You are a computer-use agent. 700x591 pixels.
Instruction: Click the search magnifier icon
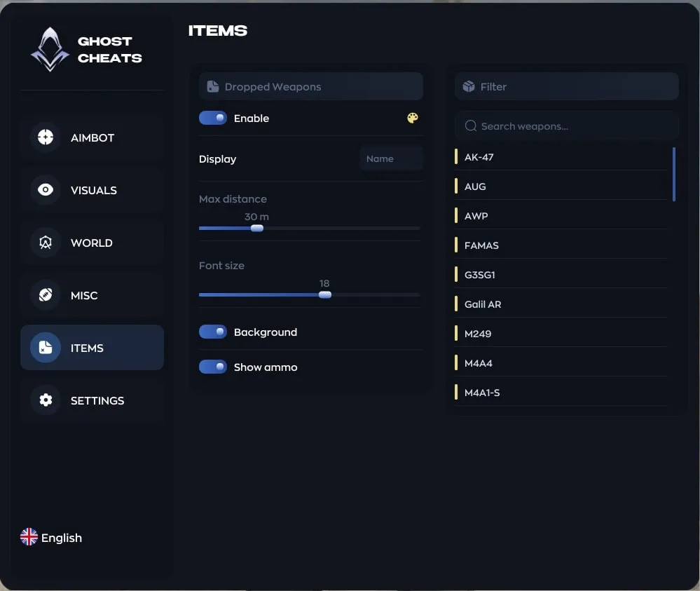[471, 126]
